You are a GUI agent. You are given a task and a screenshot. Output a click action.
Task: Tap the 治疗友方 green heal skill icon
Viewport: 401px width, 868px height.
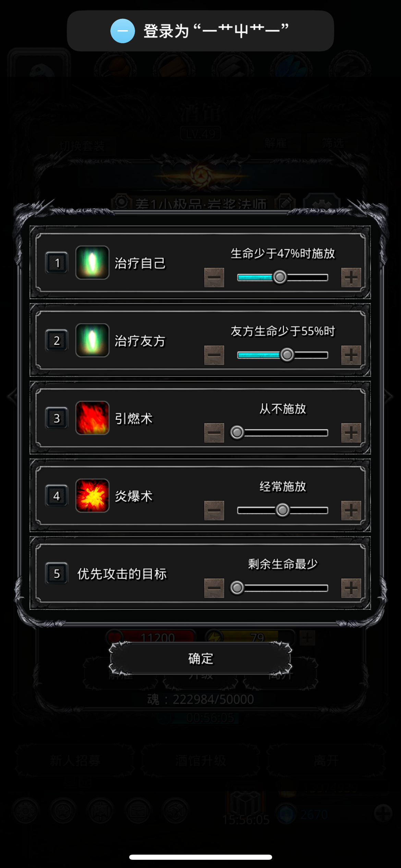click(92, 340)
